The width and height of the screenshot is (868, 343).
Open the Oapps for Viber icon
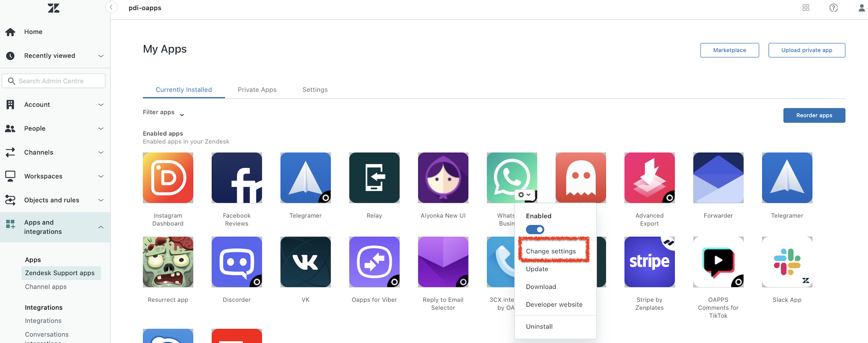(374, 262)
